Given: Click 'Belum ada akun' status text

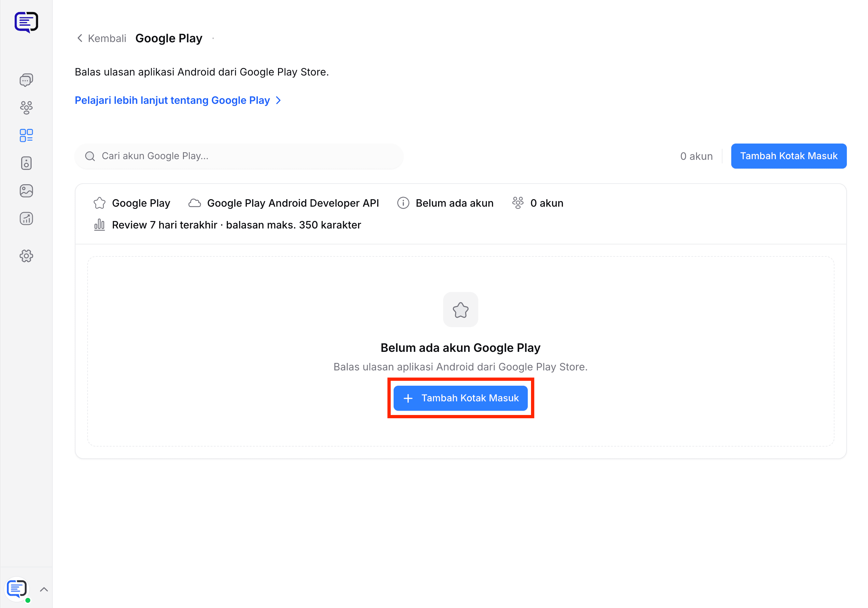Looking at the screenshot, I should coord(455,203).
